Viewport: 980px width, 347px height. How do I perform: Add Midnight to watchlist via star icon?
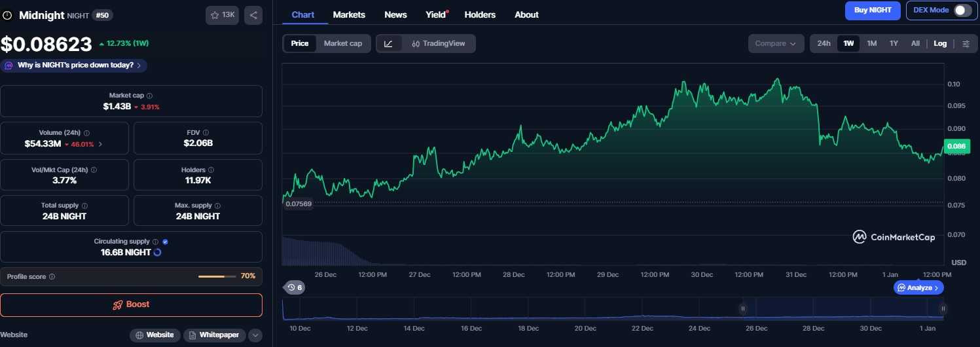[x=222, y=15]
